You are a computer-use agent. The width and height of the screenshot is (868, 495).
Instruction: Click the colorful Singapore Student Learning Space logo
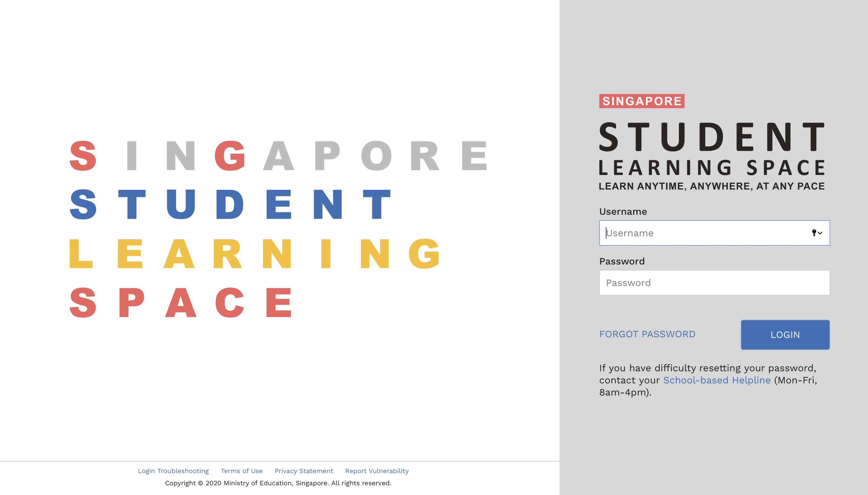[x=279, y=229]
